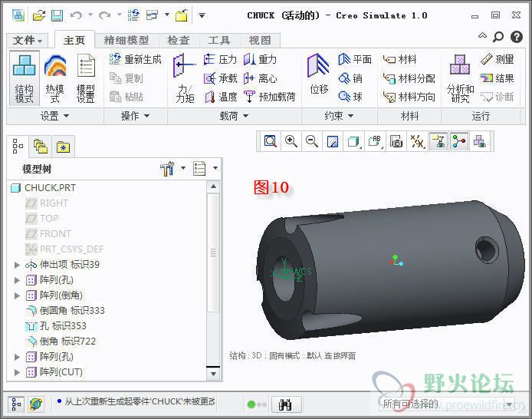Add a Bearing load (承载)
This screenshot has width=532, height=419.
pyautogui.click(x=220, y=78)
